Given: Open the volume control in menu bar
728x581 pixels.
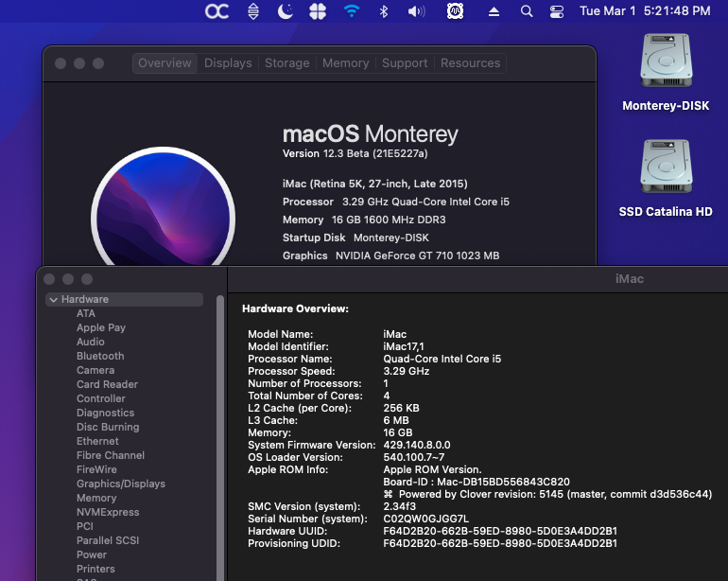Looking at the screenshot, I should pyautogui.click(x=416, y=11).
